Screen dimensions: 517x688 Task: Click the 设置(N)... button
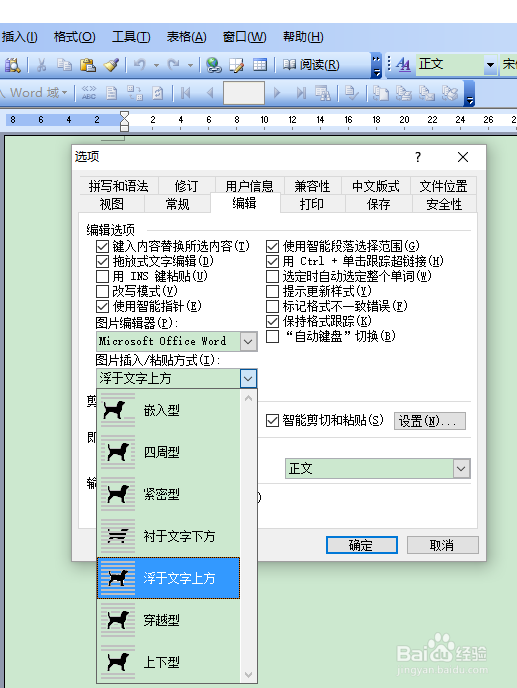[430, 421]
